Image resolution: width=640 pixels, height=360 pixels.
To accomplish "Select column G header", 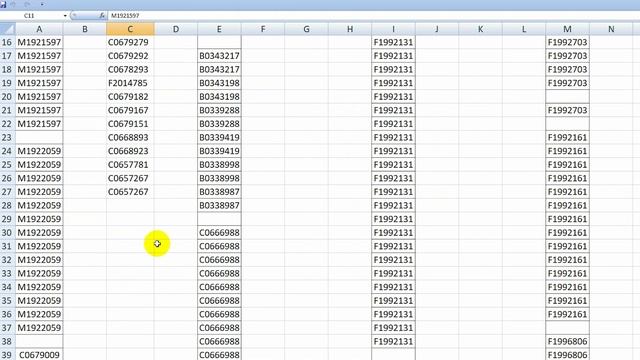I will [307, 29].
